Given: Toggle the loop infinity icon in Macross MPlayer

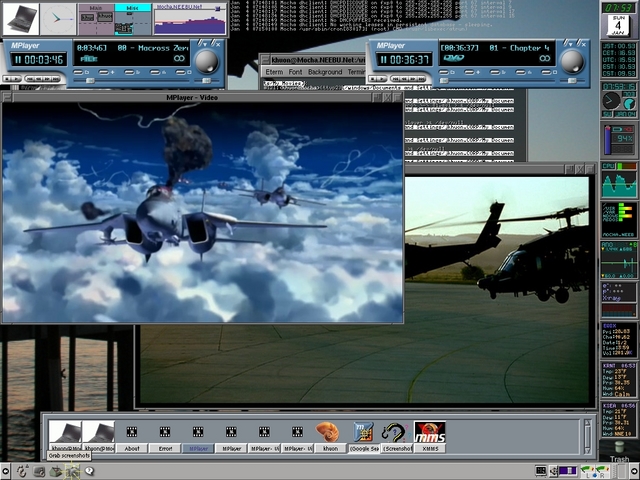Looking at the screenshot, I should 179,58.
